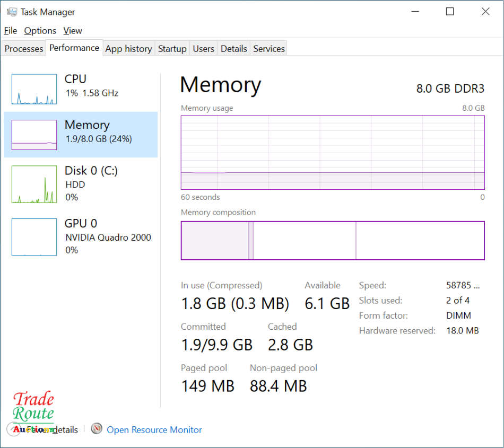504x448 pixels.
Task: Maximize the Task Manager window
Action: [x=450, y=12]
